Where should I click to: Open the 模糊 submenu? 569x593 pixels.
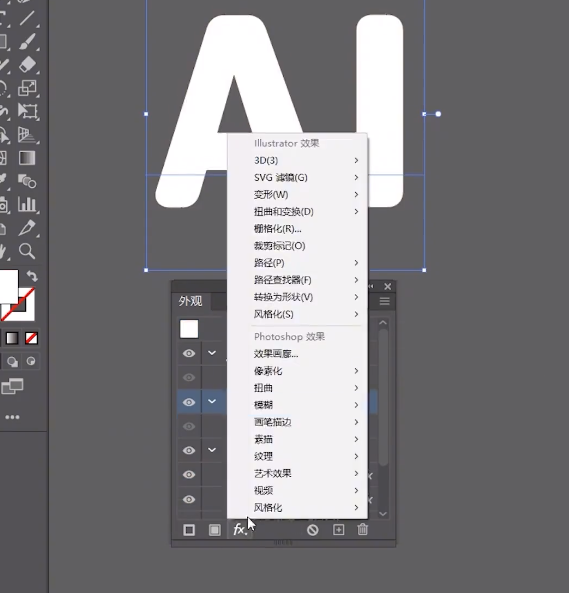(297, 405)
